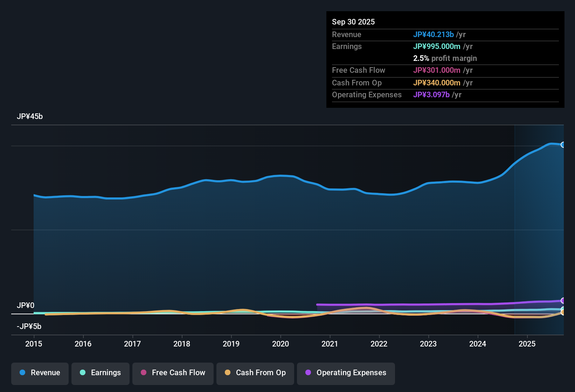The width and height of the screenshot is (575, 392).
Task: Toggle the Revenue series visibility
Action: (40, 373)
